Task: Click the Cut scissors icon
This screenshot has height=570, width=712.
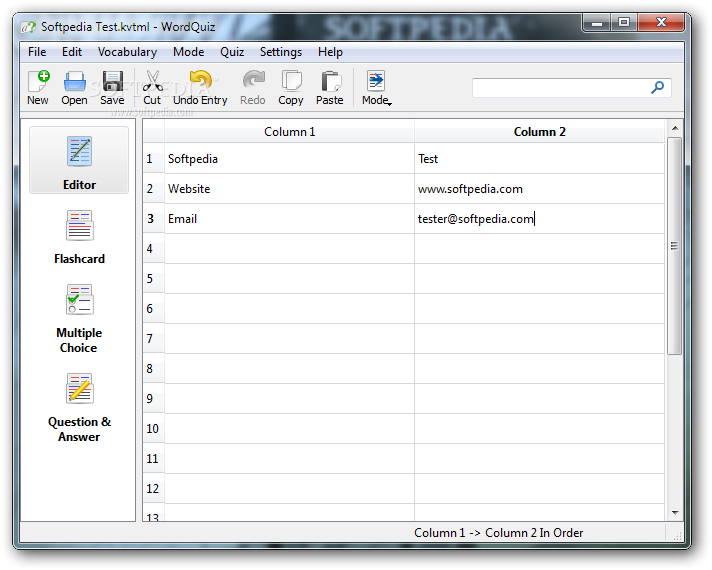Action: 153,88
